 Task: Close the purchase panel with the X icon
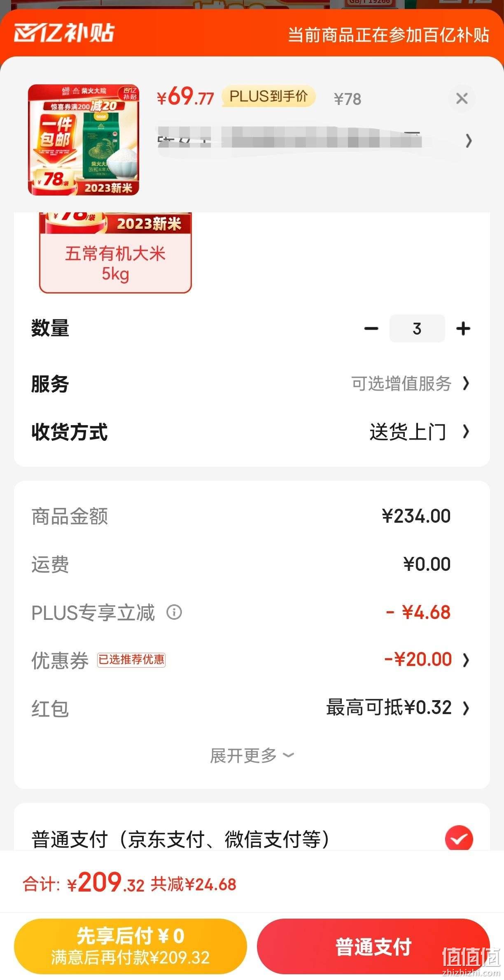[462, 98]
